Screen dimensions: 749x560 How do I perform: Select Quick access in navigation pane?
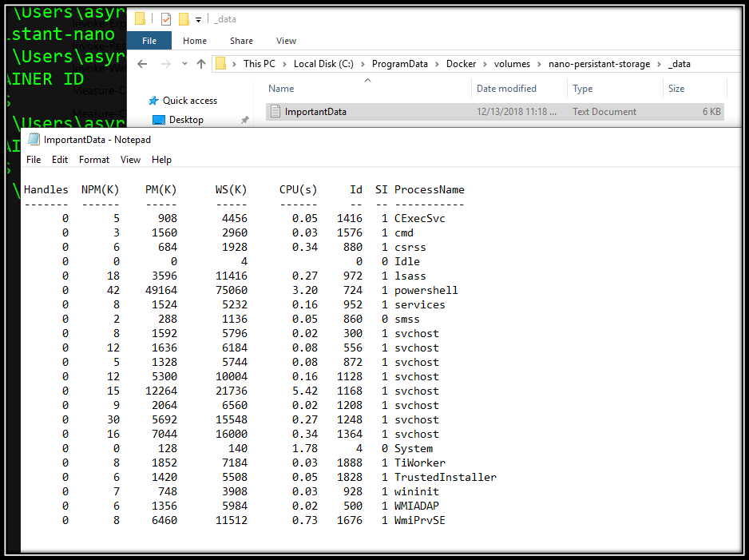tap(189, 101)
